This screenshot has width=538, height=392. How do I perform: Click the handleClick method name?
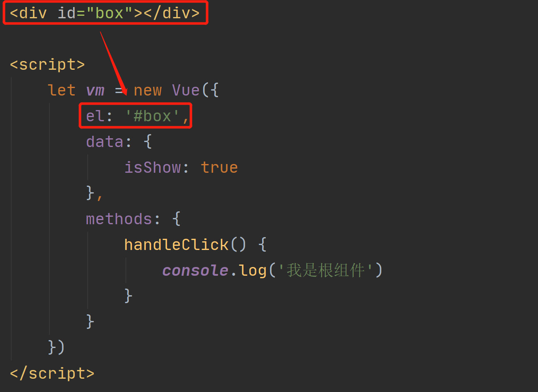[x=176, y=245]
